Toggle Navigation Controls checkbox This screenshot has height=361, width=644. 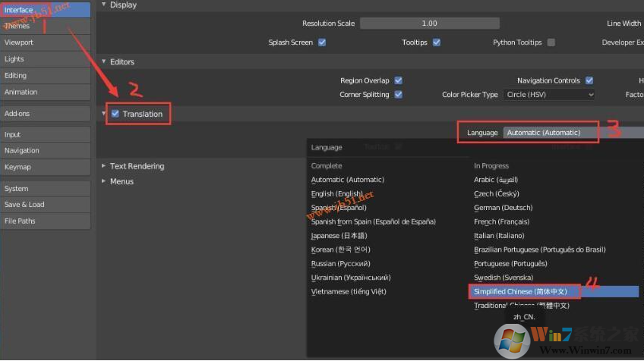pyautogui.click(x=589, y=80)
